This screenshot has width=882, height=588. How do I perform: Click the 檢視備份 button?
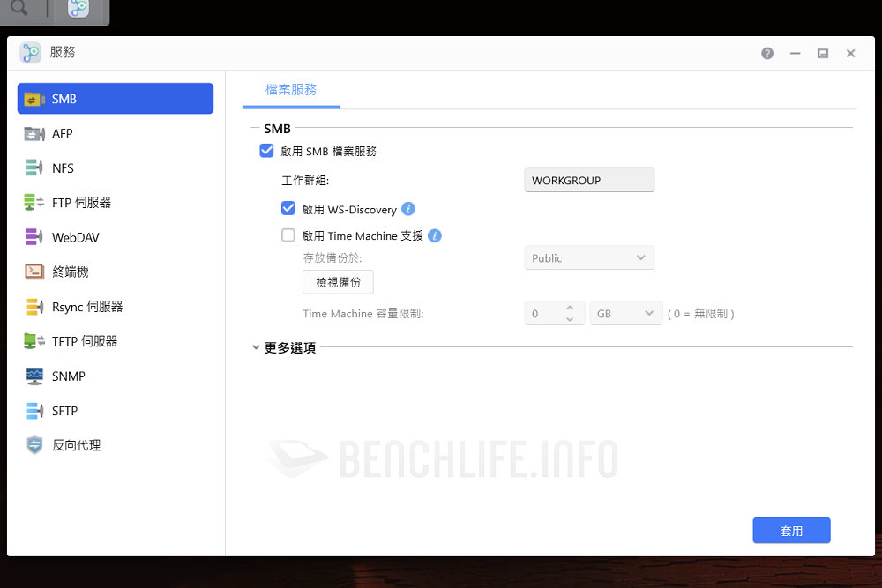click(338, 282)
